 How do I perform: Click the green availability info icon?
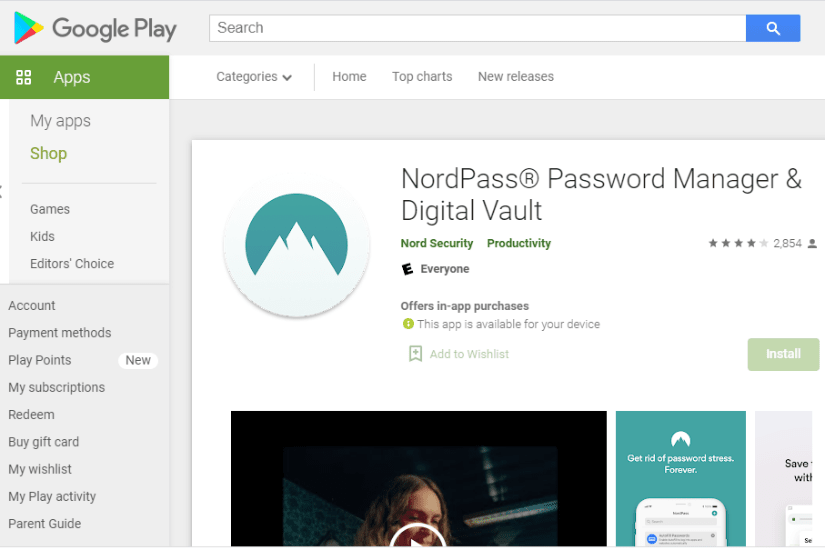pyautogui.click(x=408, y=324)
